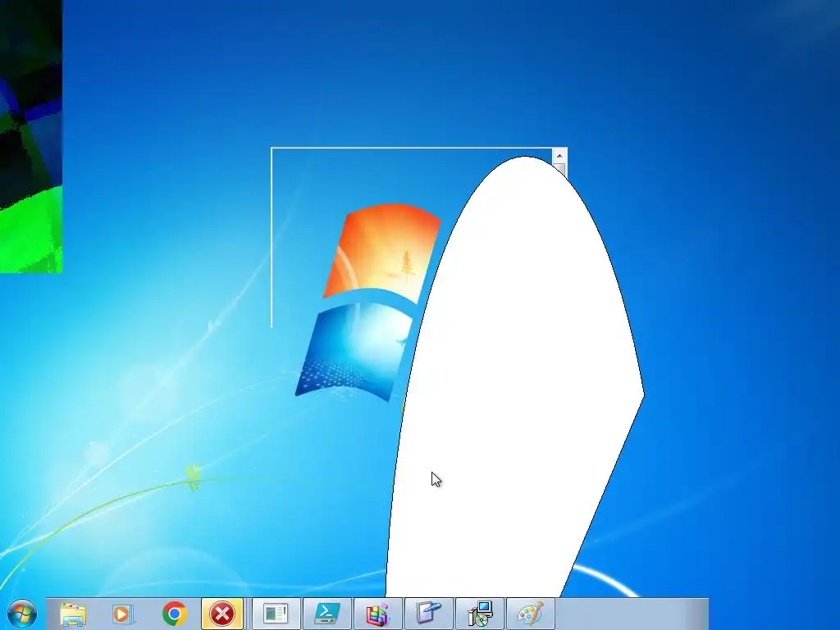
Task: Switch to the PowerShell taskbar button
Action: [x=326, y=614]
